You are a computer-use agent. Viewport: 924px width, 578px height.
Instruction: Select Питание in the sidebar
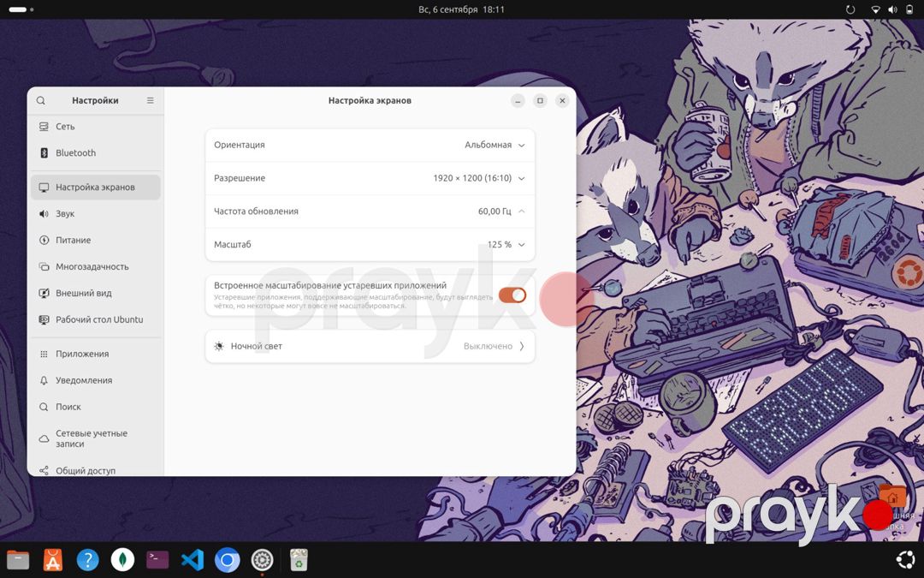(x=96, y=241)
